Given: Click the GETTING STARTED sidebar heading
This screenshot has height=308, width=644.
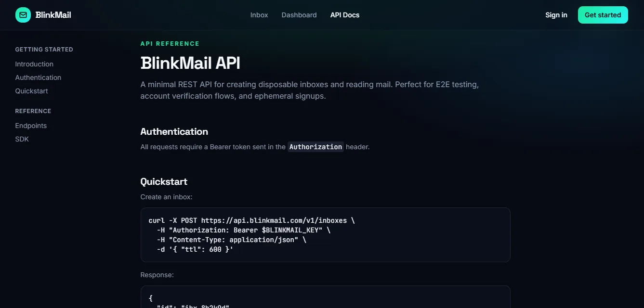Looking at the screenshot, I should [x=44, y=50].
